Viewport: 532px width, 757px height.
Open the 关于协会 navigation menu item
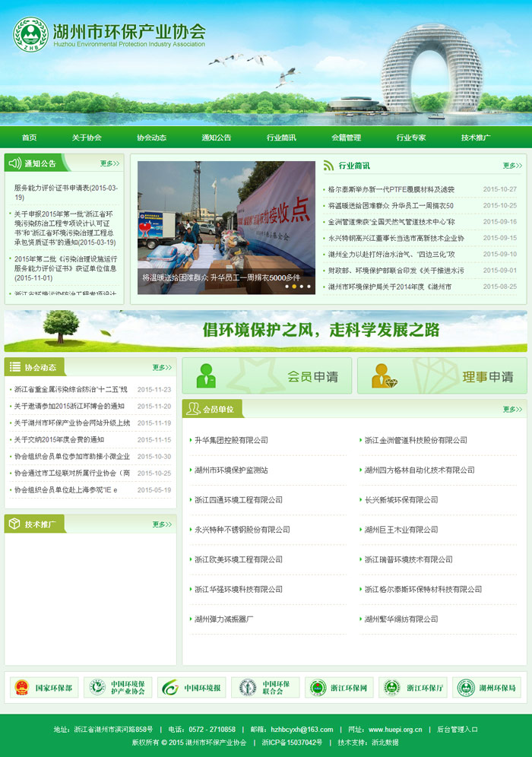[x=87, y=138]
